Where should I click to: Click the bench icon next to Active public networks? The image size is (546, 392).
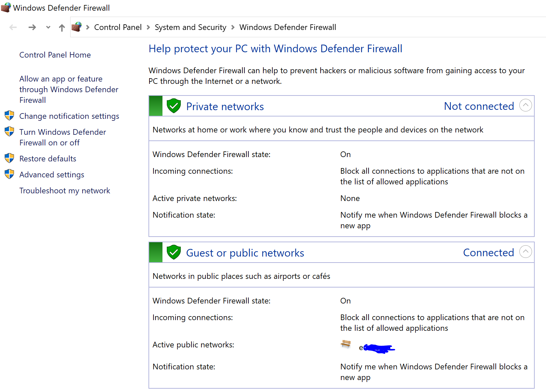click(346, 345)
